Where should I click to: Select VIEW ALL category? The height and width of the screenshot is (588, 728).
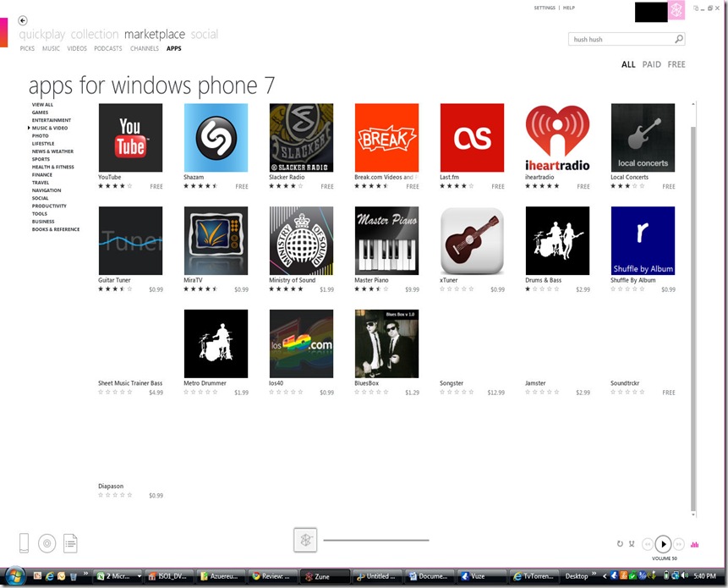point(42,105)
